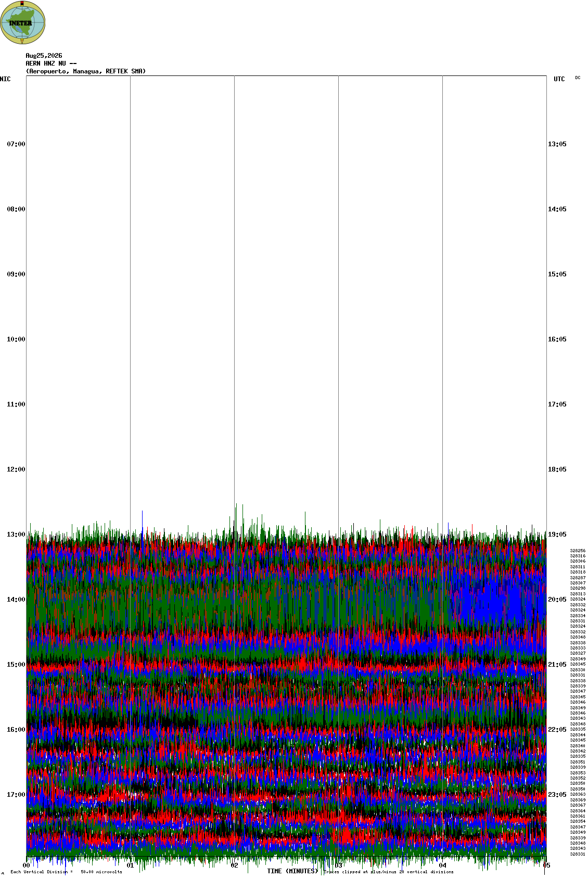Screen dimensions: 588x879
Task: Click DC offset value 328327
Action: point(578,653)
